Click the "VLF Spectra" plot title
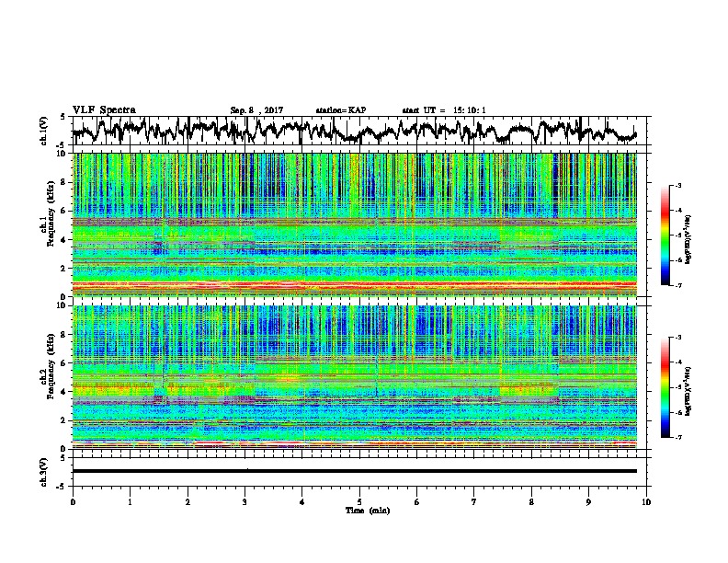This screenshot has height=563, width=728. pos(104,110)
